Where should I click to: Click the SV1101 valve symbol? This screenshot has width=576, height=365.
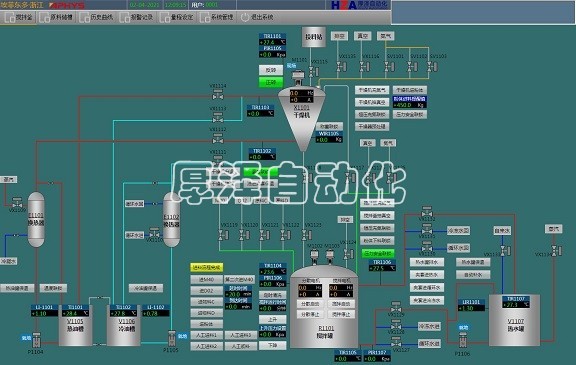pyautogui.click(x=388, y=67)
